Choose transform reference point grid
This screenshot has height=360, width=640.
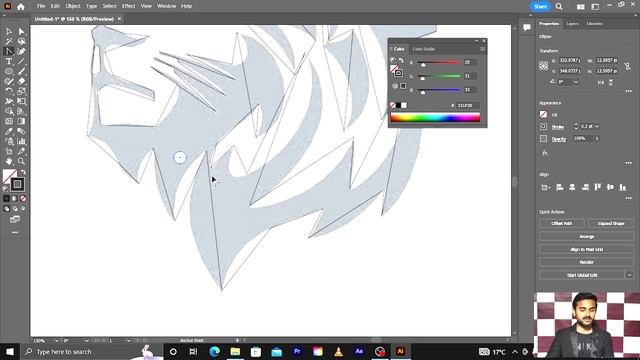click(x=543, y=65)
